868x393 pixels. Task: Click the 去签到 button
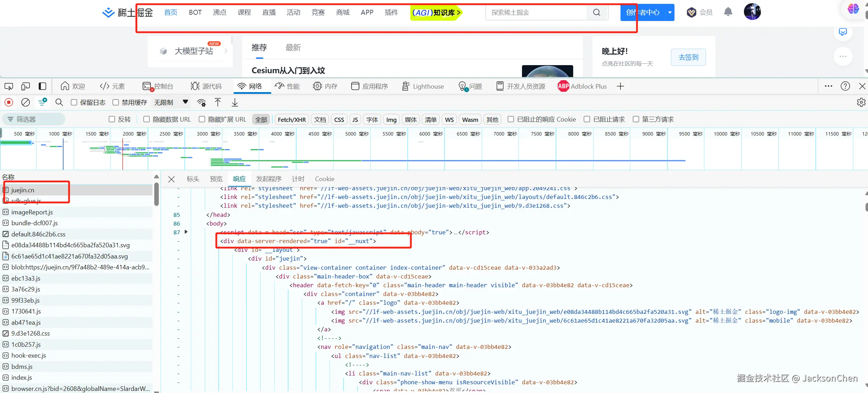pyautogui.click(x=688, y=57)
